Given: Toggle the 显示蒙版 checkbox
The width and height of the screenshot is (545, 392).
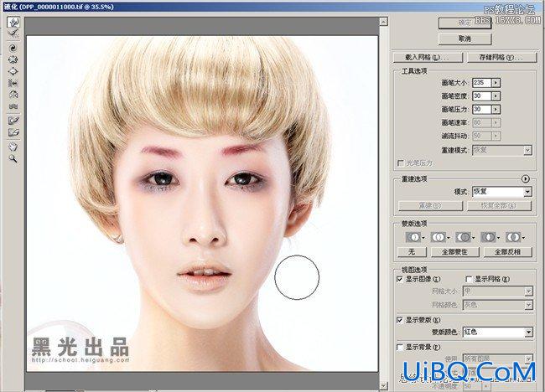Looking at the screenshot, I should [x=400, y=320].
